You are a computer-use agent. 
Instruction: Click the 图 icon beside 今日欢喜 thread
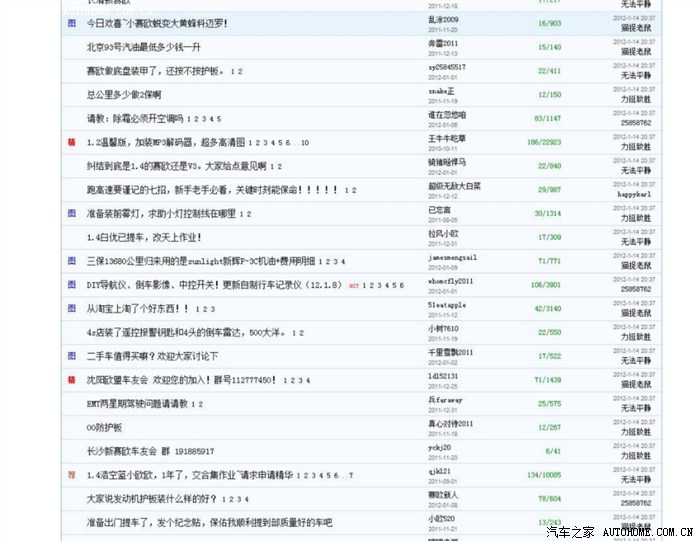71,22
